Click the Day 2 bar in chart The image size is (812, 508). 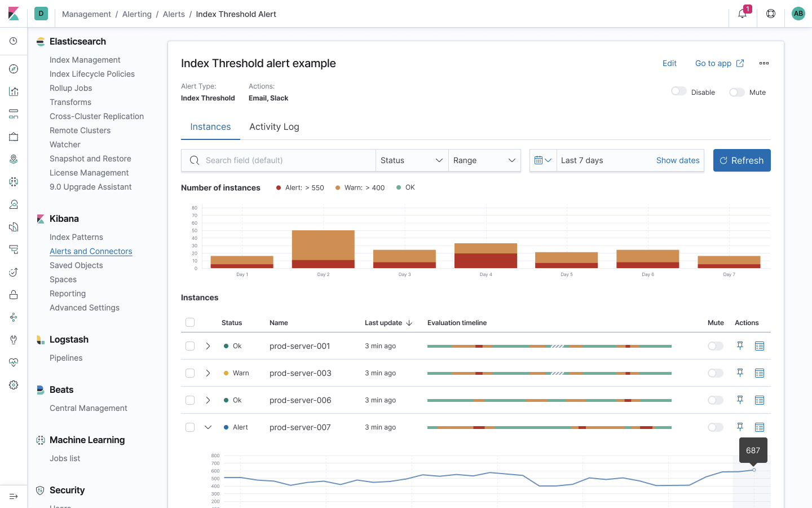pos(323,249)
